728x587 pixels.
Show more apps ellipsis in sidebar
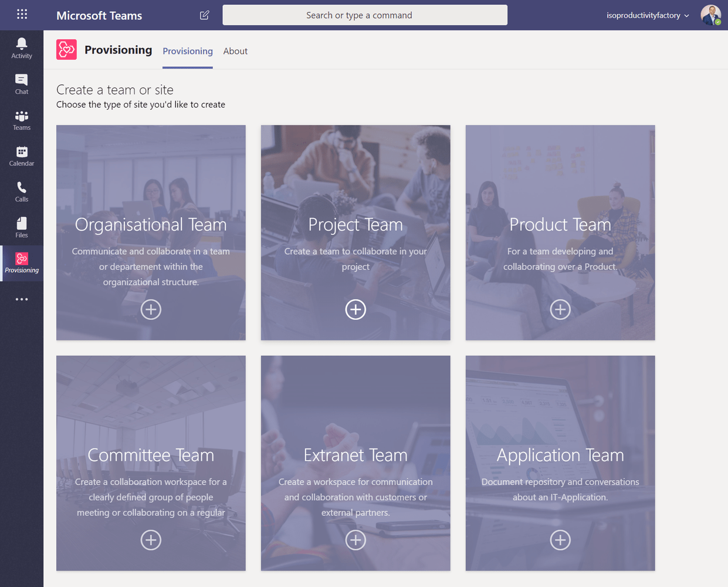pos(22,299)
